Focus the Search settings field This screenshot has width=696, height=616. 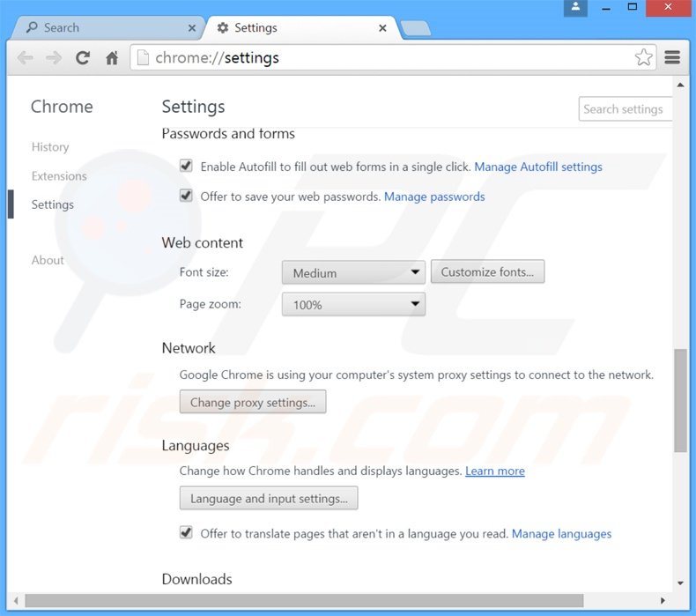tap(626, 108)
